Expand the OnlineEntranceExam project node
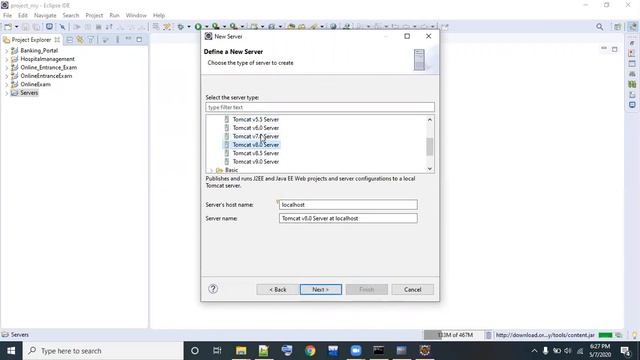The image size is (640, 360). tap(6, 76)
